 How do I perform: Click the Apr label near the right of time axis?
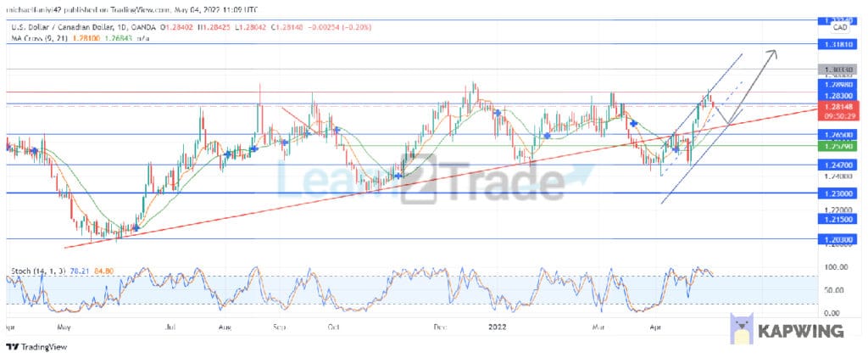655,327
